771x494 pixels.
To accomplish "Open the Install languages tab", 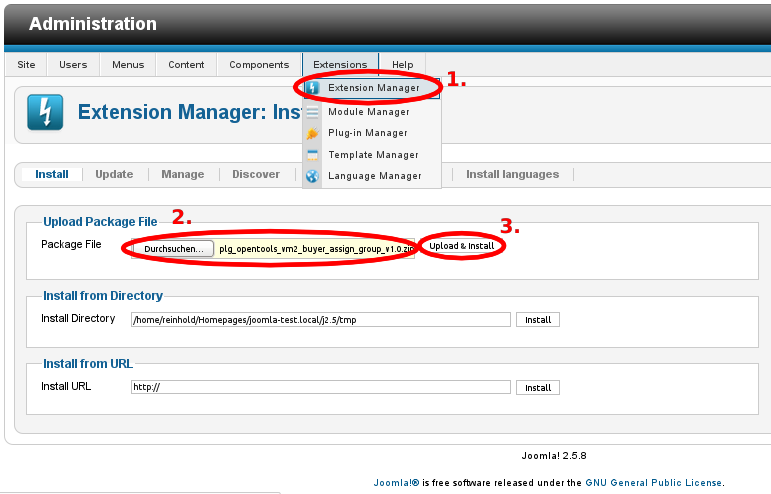I will coord(512,174).
